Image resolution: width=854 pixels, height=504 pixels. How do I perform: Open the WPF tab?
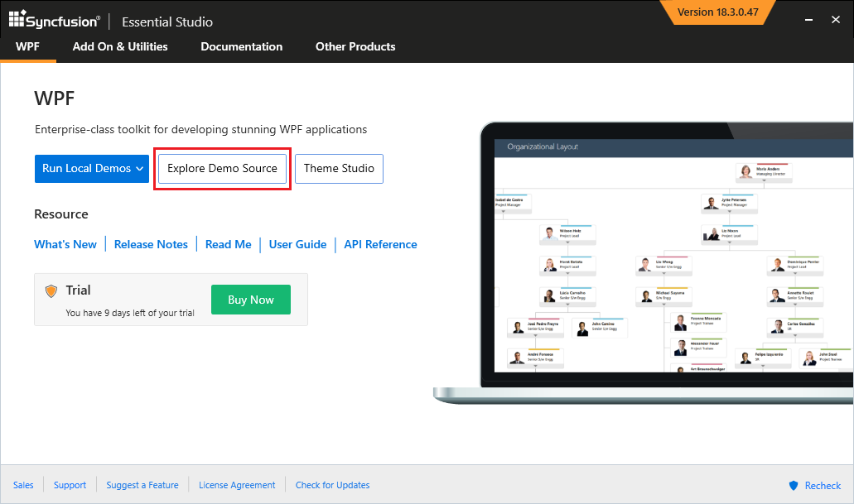(28, 47)
